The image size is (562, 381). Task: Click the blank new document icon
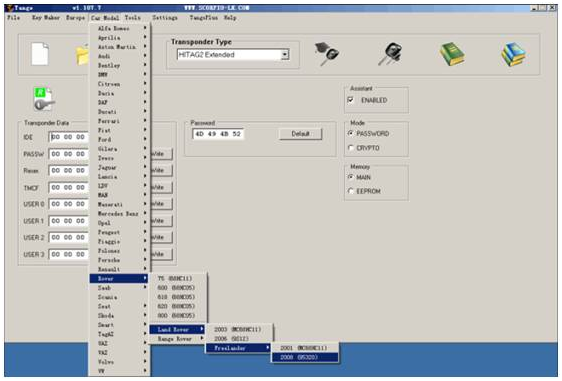tap(39, 54)
